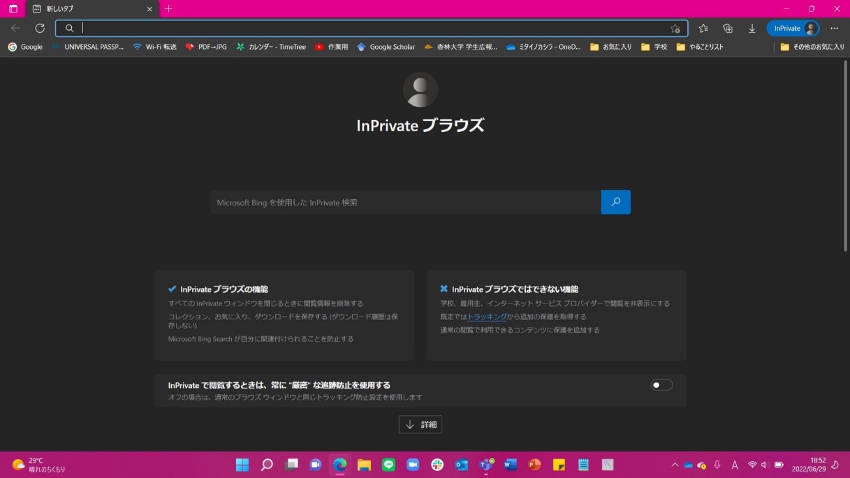The image size is (850, 478).
Task: Open Settings and more ellipsis menu
Action: 834,28
